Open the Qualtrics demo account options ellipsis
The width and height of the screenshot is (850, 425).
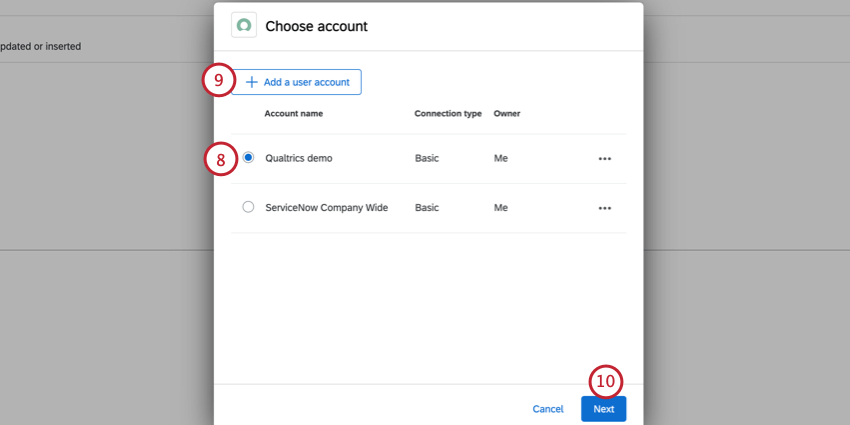(x=604, y=159)
